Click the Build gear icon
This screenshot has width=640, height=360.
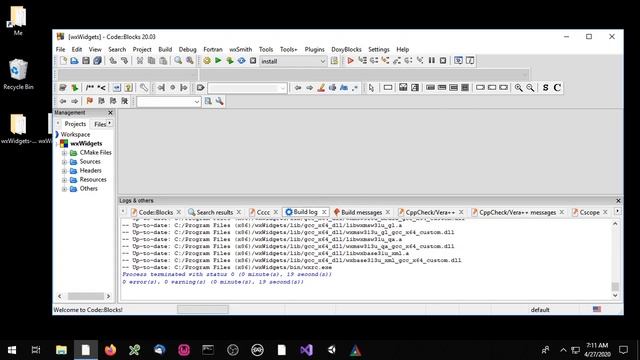[207, 61]
